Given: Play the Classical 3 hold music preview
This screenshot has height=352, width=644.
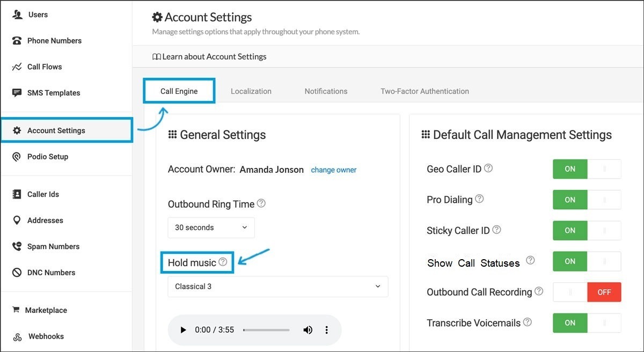Looking at the screenshot, I should click(183, 330).
